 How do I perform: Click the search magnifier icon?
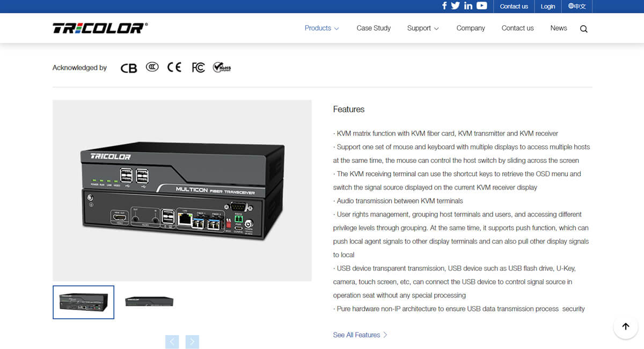[584, 29]
